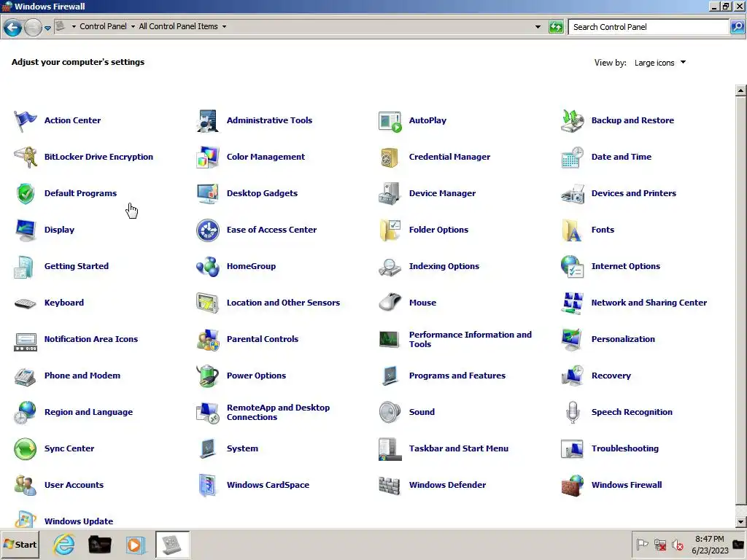Open the Action Center flag icon
This screenshot has width=747, height=560.
point(26,120)
